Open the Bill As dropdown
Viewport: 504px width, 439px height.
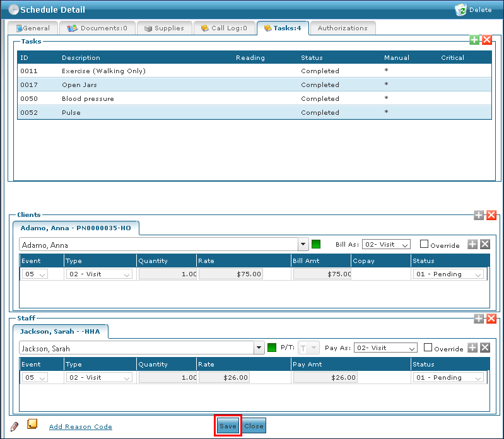(x=386, y=244)
